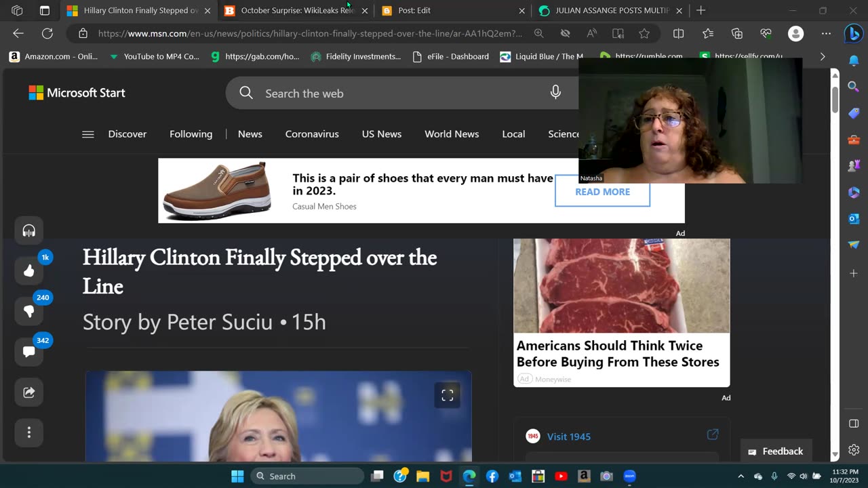868x488 pixels.
Task: Select the US News menu item
Action: click(x=382, y=134)
